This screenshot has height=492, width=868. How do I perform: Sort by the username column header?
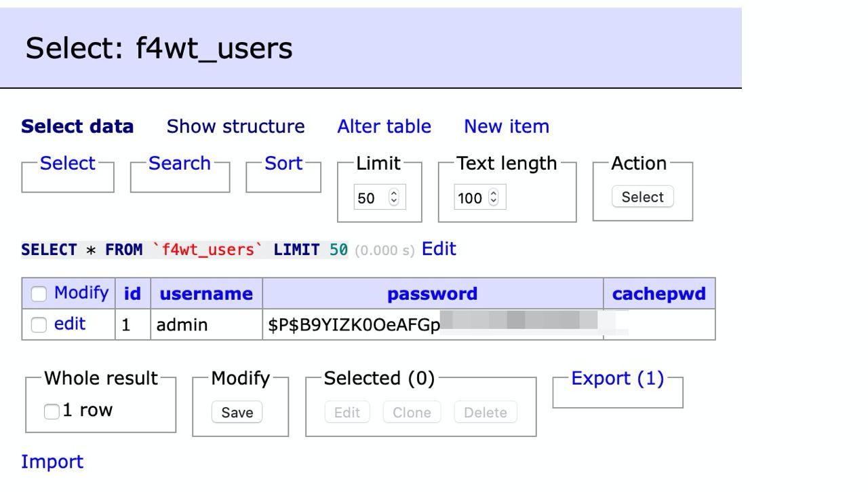[205, 294]
